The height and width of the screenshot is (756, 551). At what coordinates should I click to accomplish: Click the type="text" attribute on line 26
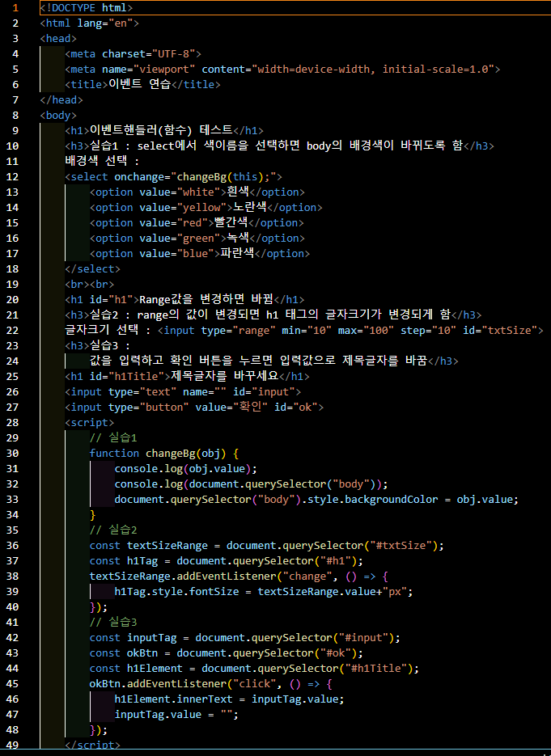click(x=142, y=392)
